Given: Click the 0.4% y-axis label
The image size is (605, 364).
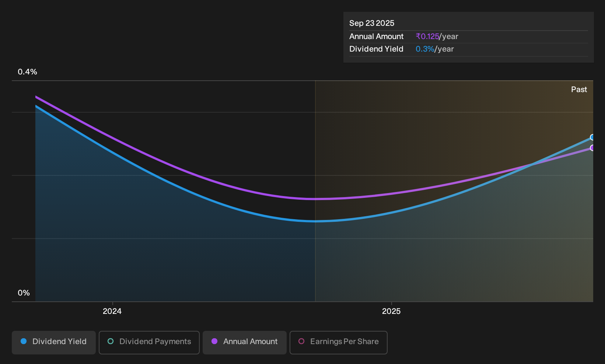Looking at the screenshot, I should (x=28, y=72).
